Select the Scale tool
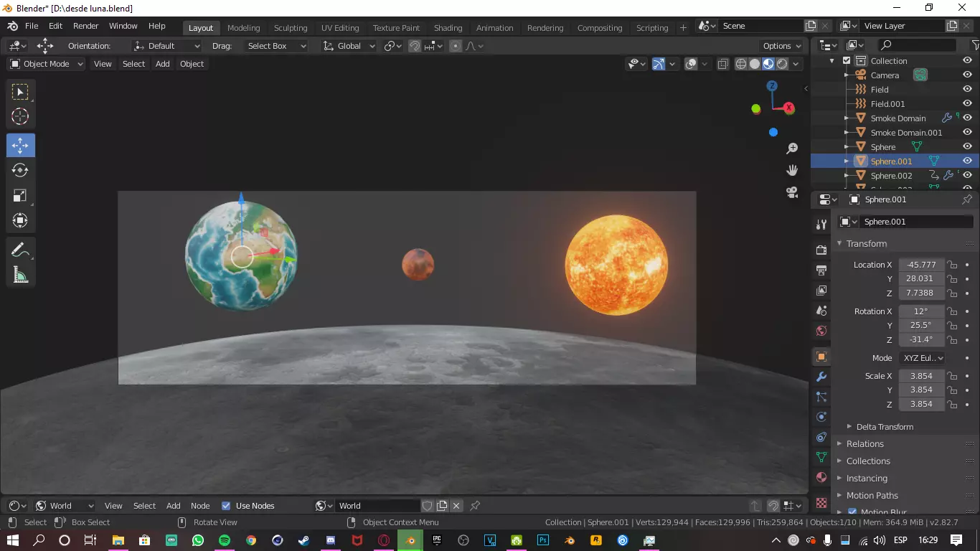980x551 pixels. (x=20, y=195)
